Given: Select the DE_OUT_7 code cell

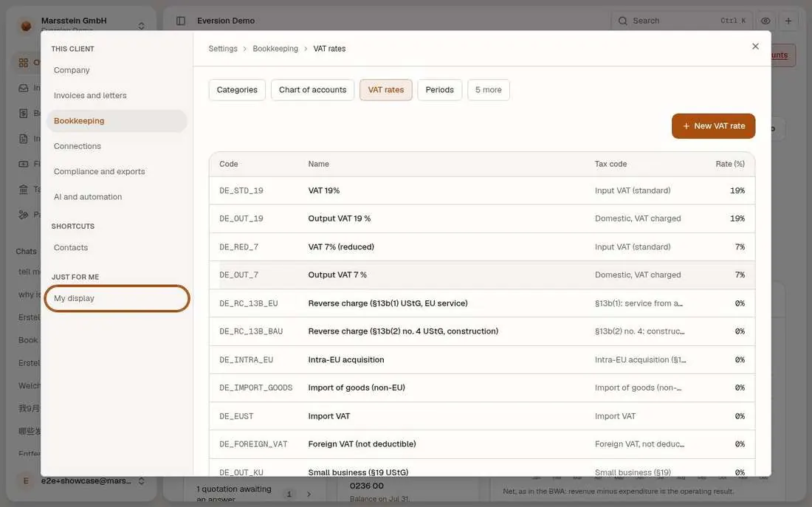Looking at the screenshot, I should 238,275.
